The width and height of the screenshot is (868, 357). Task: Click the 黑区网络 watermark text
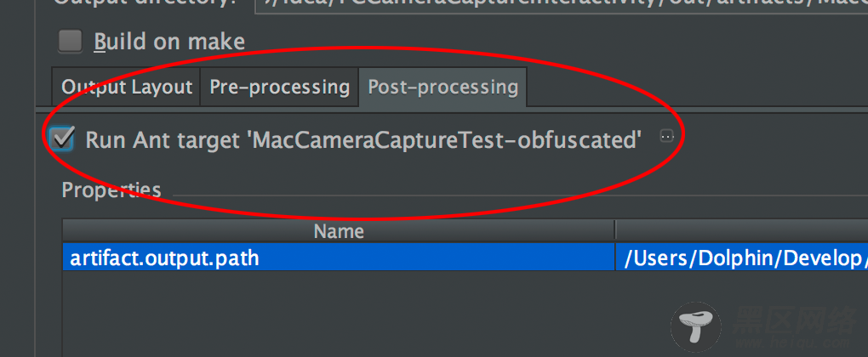tap(796, 320)
